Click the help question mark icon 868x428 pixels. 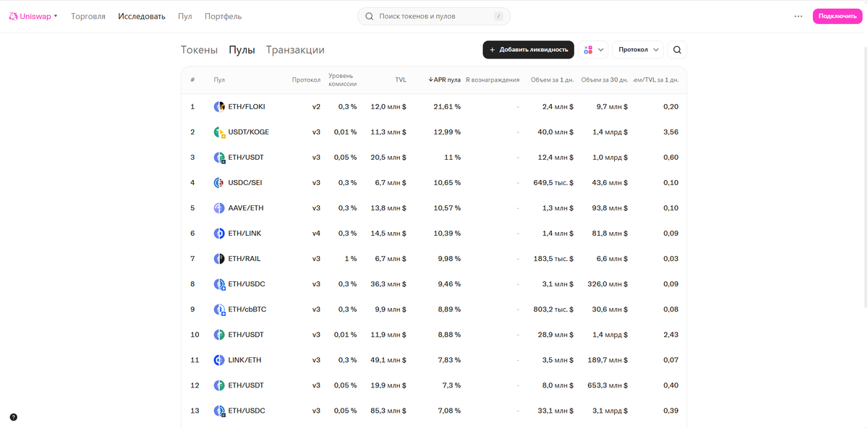click(x=13, y=417)
